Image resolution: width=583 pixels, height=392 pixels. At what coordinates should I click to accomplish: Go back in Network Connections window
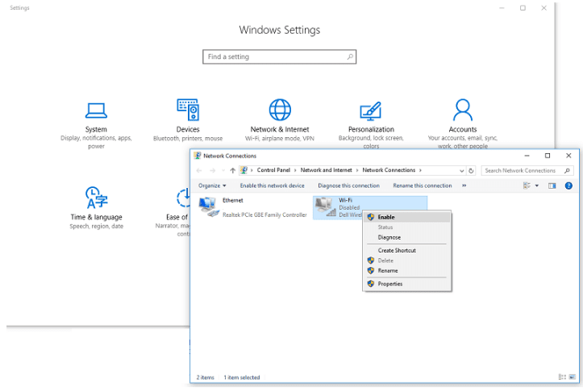(199, 171)
